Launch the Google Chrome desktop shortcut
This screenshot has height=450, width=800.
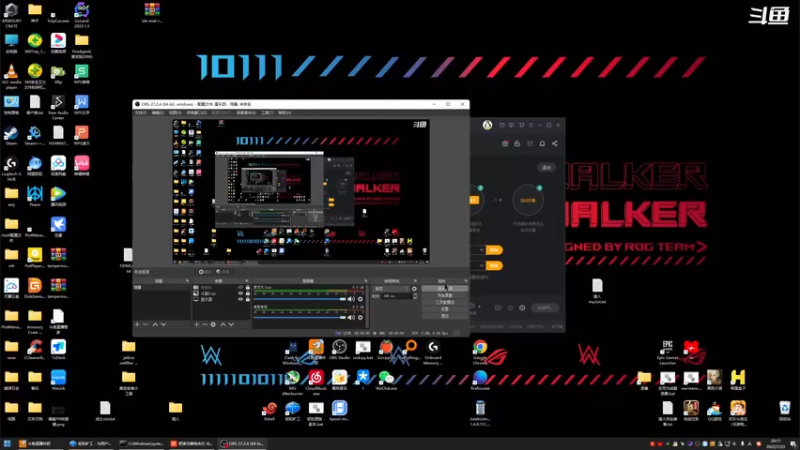[x=480, y=351]
